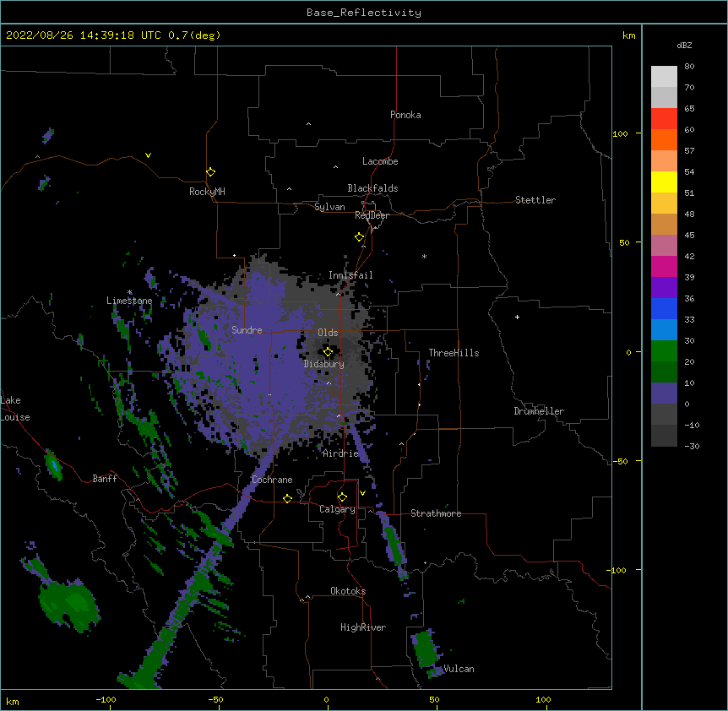Click the 100 tick on bottom horizontal axis
This screenshot has width=728, height=711.
click(543, 699)
